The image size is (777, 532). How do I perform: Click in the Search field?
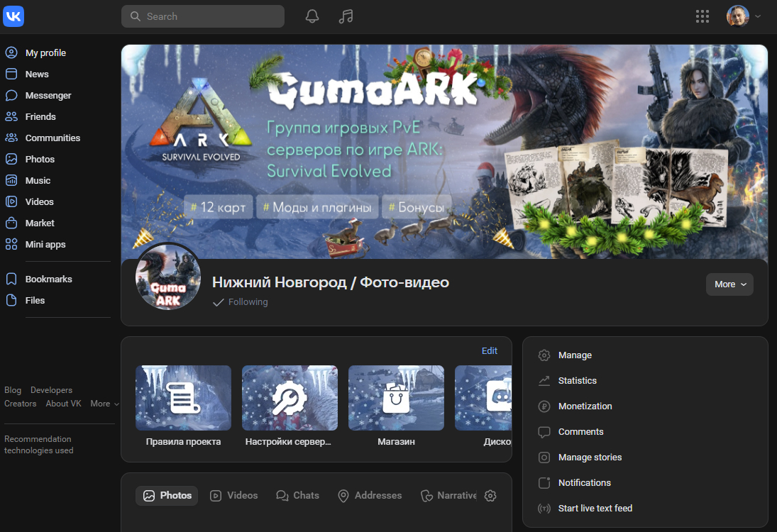tap(203, 16)
